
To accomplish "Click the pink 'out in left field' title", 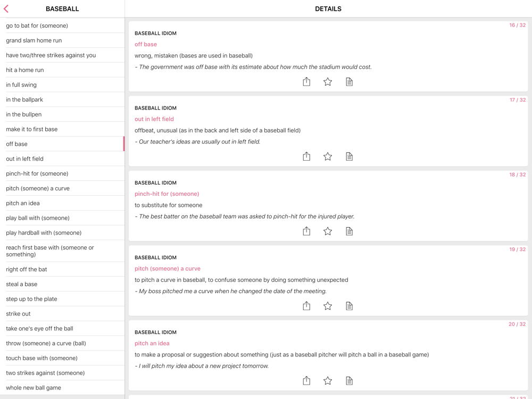I will click(154, 119).
